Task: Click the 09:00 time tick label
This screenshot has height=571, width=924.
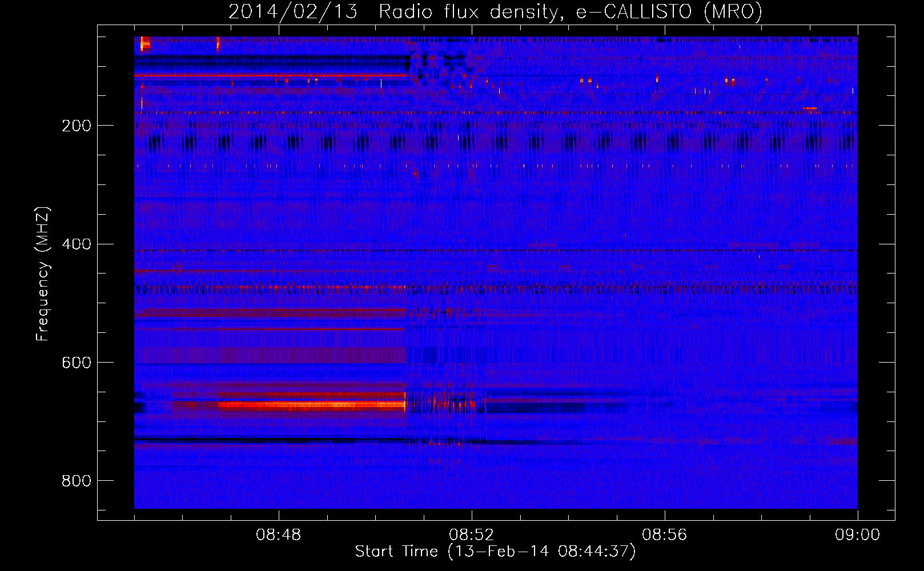Action: click(858, 535)
